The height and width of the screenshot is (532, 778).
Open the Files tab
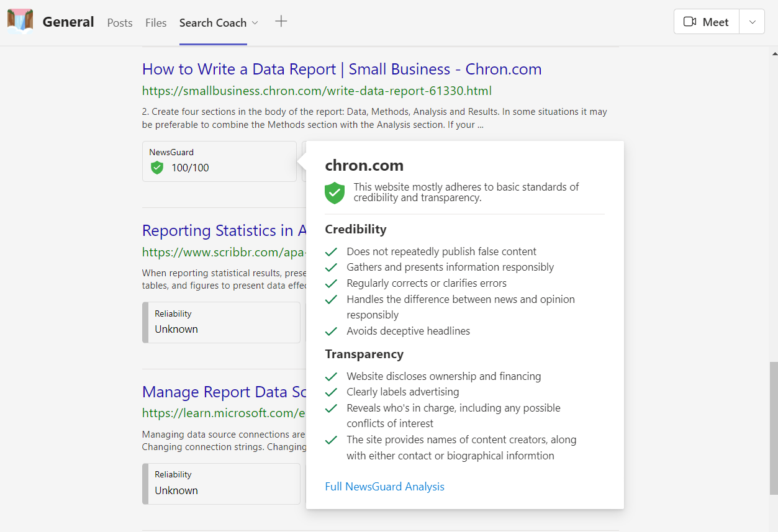coord(156,23)
